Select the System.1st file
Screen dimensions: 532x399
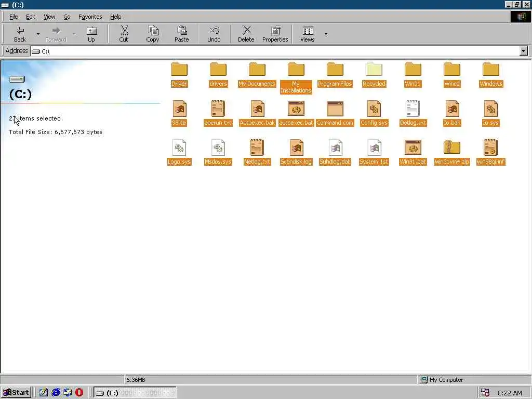[x=374, y=153]
